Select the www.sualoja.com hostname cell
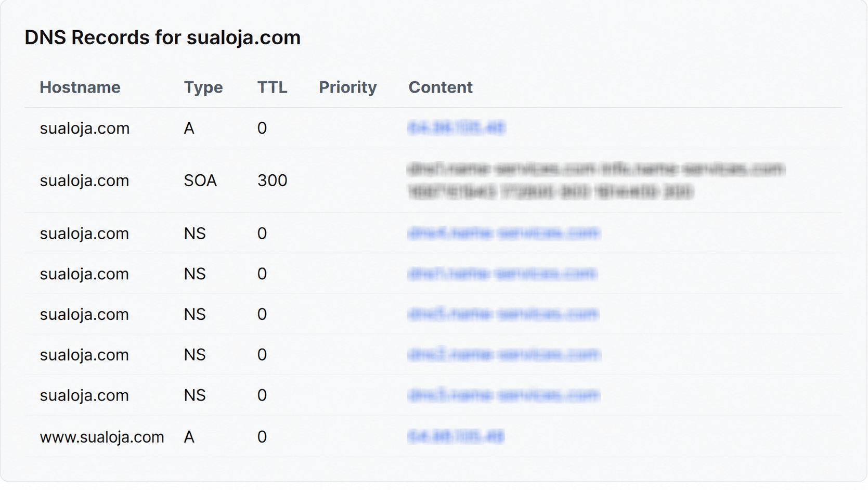 pyautogui.click(x=102, y=437)
